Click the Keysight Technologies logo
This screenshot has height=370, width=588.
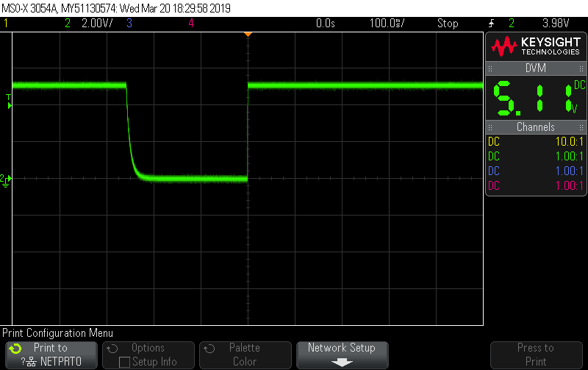click(536, 47)
